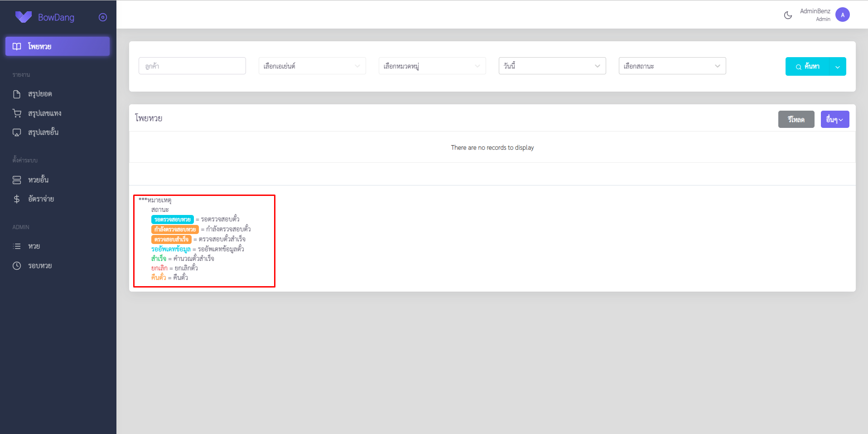Click the ค้นหา search button
868x434 pixels.
click(x=807, y=66)
